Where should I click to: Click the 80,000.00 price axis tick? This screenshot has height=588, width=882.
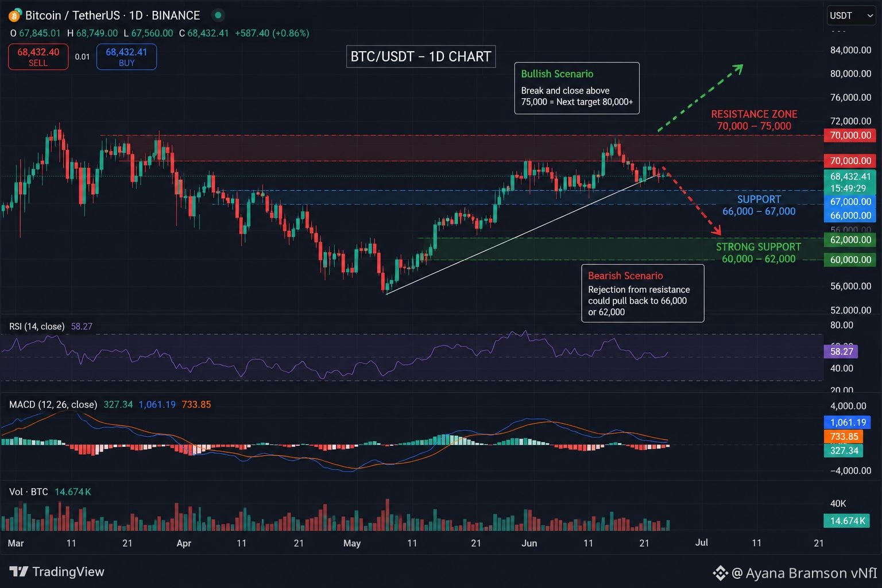(850, 73)
